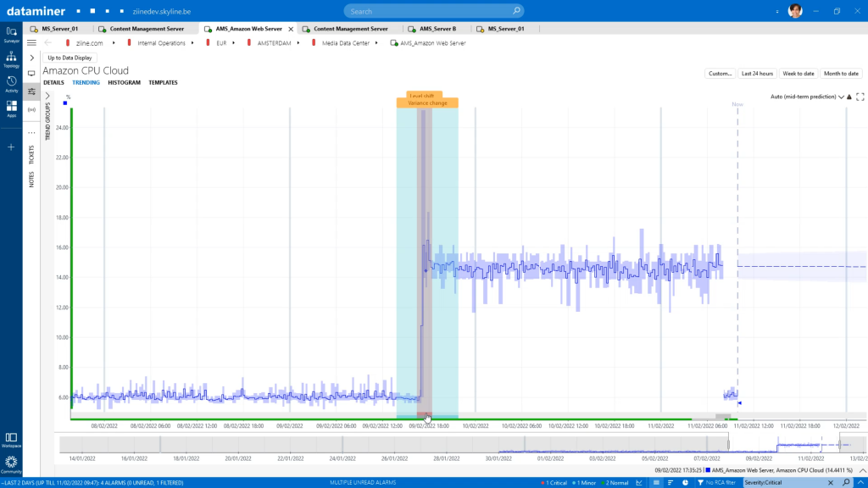Select the Week to date range
868x488 pixels.
coord(798,74)
